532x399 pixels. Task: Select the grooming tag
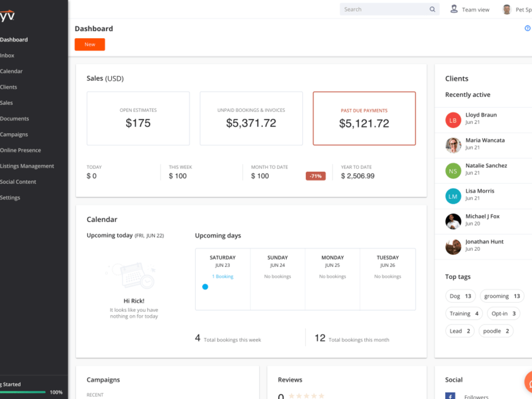502,296
